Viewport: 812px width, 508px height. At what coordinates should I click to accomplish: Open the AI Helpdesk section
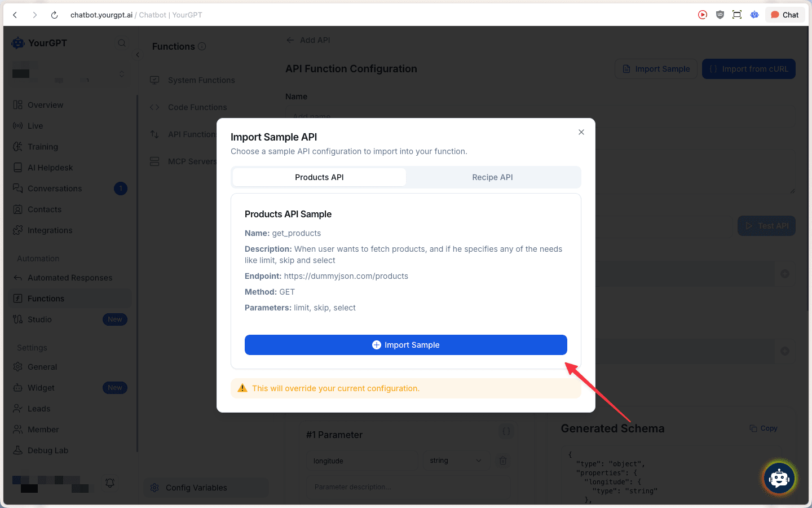[50, 167]
